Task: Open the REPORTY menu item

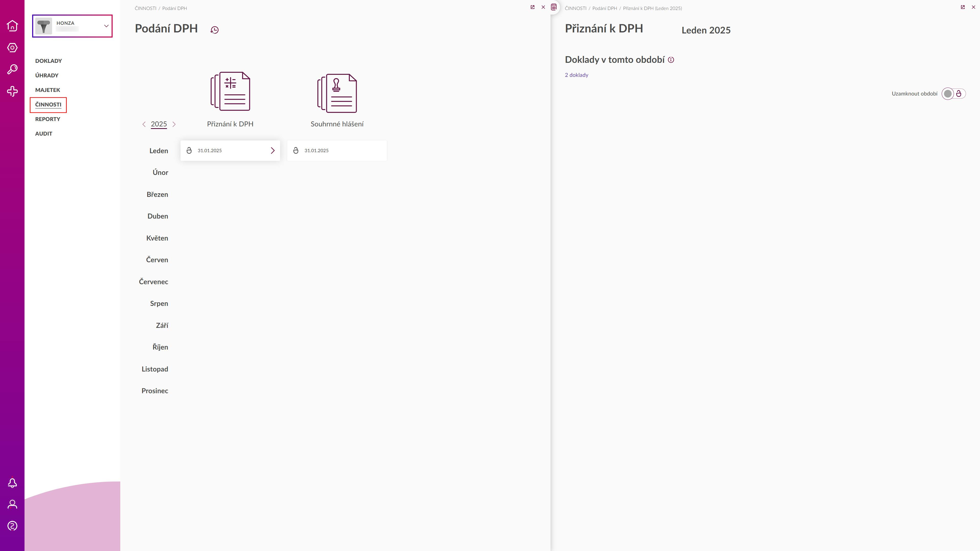Action: pyautogui.click(x=47, y=119)
